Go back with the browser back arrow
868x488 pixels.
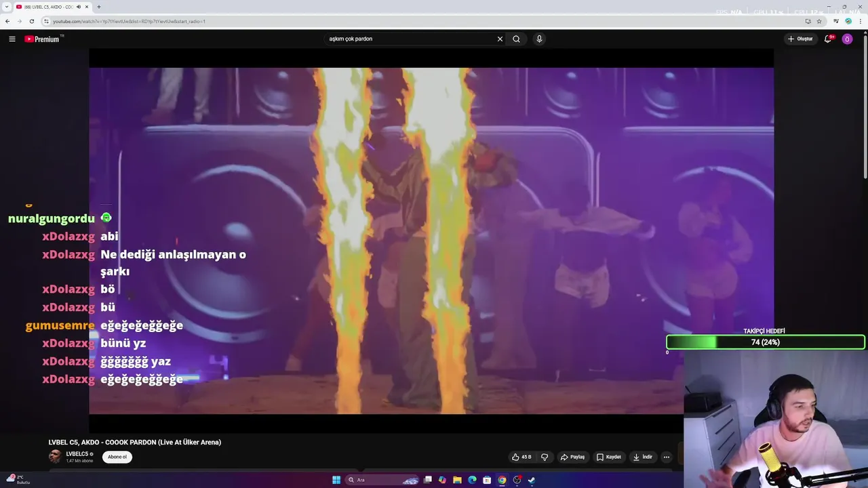[7, 21]
